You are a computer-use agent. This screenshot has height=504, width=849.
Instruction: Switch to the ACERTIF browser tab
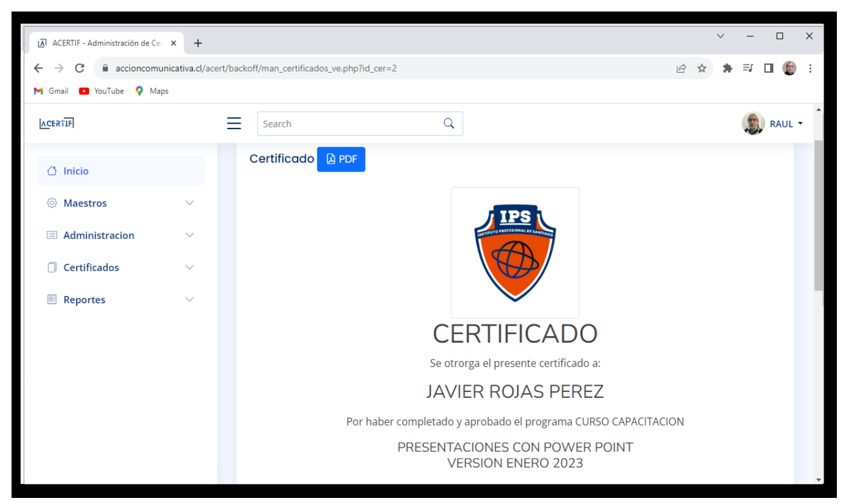100,43
